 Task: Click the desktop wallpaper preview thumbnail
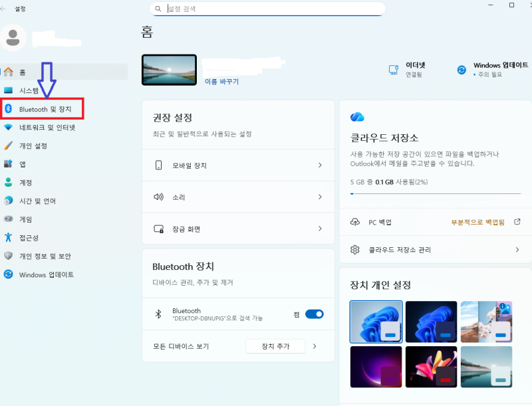click(x=170, y=70)
